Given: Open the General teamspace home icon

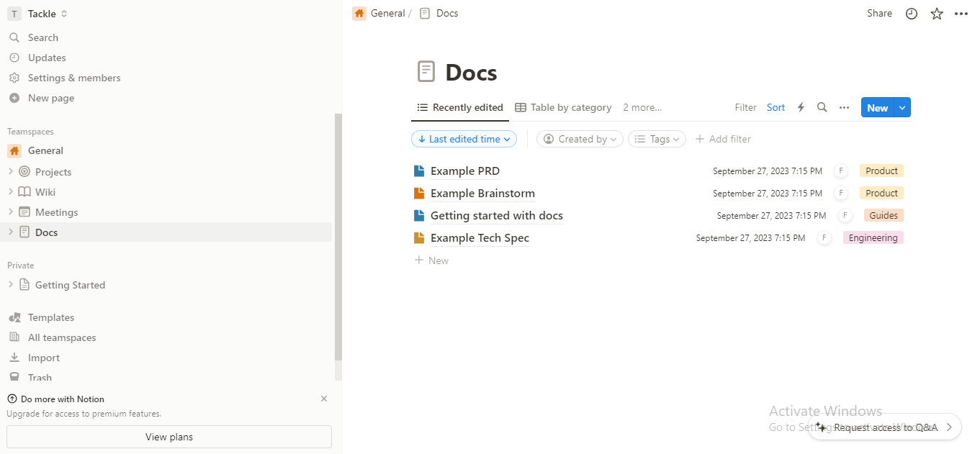Looking at the screenshot, I should tap(14, 150).
